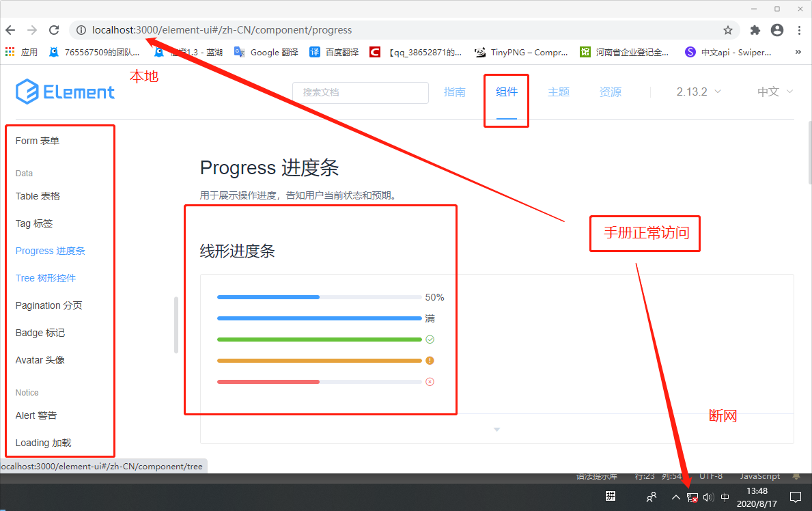Open the Chrome extensions puzzle icon

coord(755,30)
